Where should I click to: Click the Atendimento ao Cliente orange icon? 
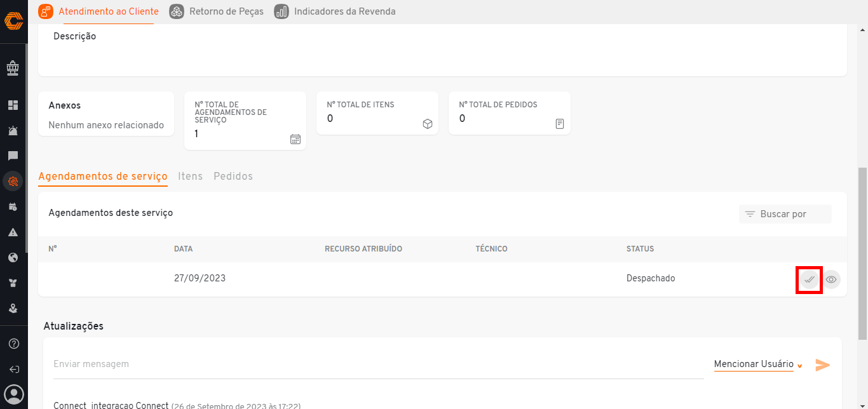[46, 11]
